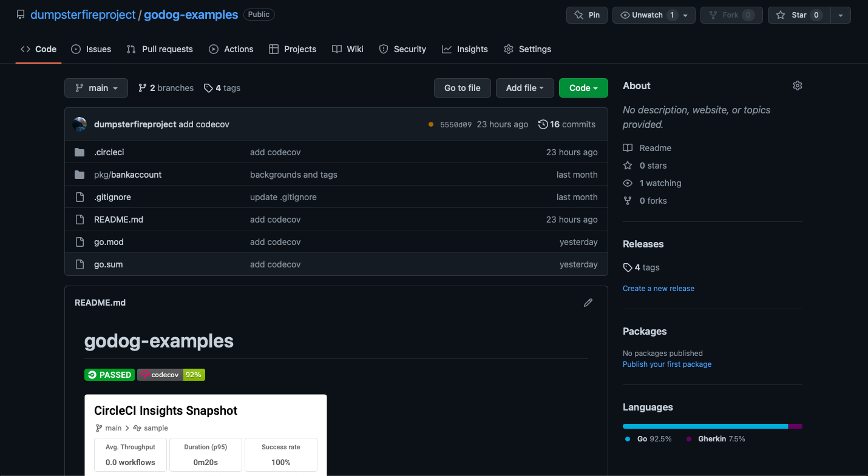868x476 pixels.
Task: Click the Duration (p95) 0m20s card
Action: [206, 455]
